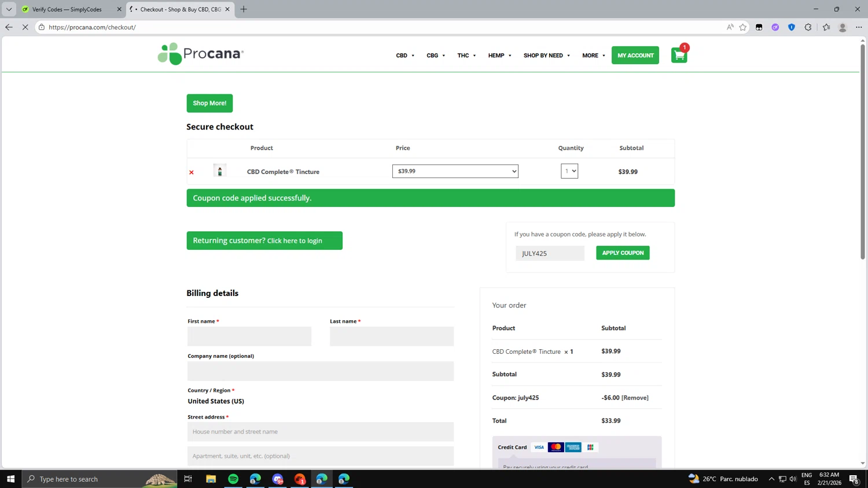The height and width of the screenshot is (488, 868).
Task: Open browser settings and more menu
Action: 859,27
